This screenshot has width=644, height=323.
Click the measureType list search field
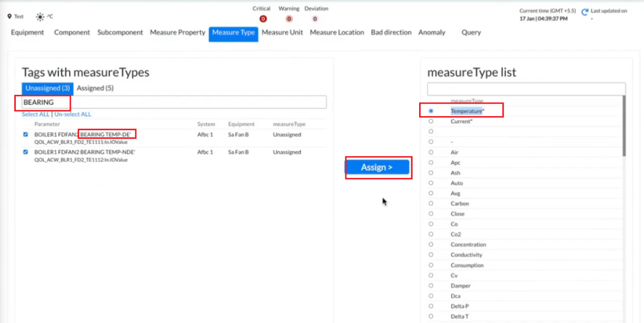click(526, 89)
